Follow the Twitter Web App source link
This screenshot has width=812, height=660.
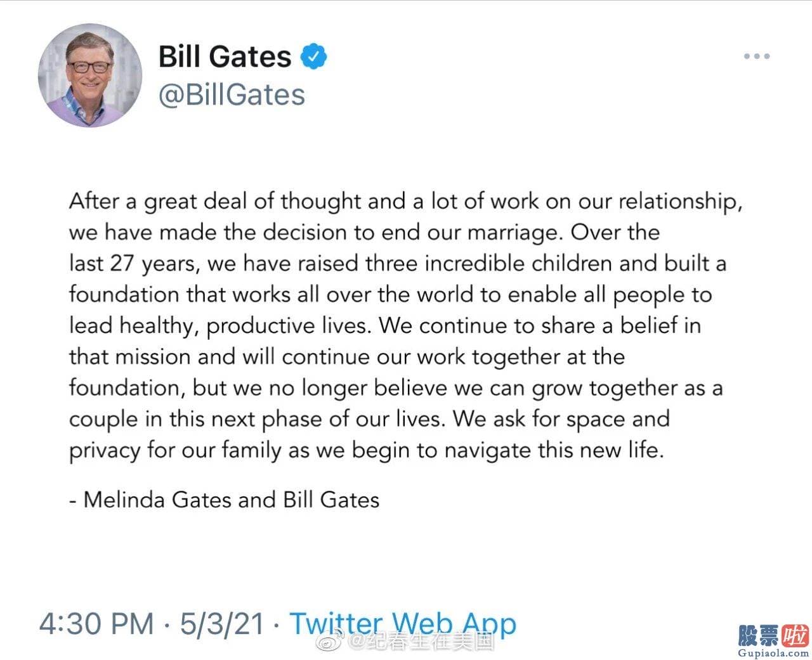(403, 623)
